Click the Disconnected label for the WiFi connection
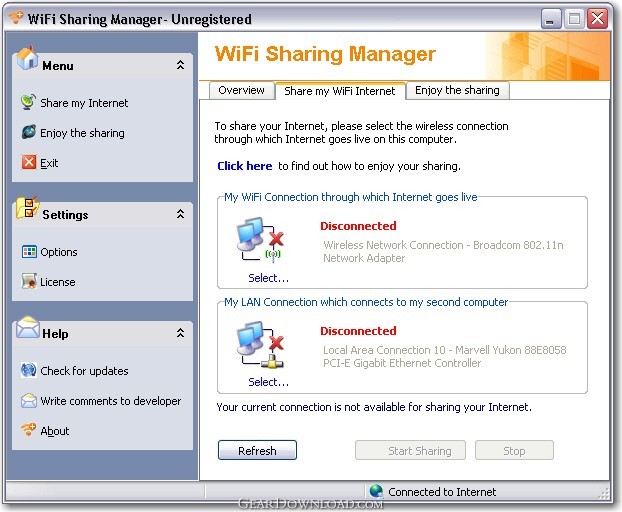Image resolution: width=622 pixels, height=512 pixels. 358,226
